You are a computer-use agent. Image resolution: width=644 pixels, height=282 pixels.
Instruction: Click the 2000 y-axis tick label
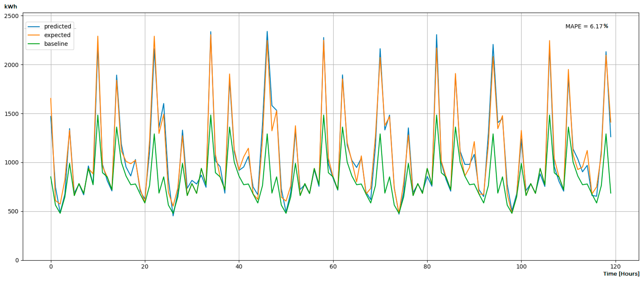tap(11, 65)
